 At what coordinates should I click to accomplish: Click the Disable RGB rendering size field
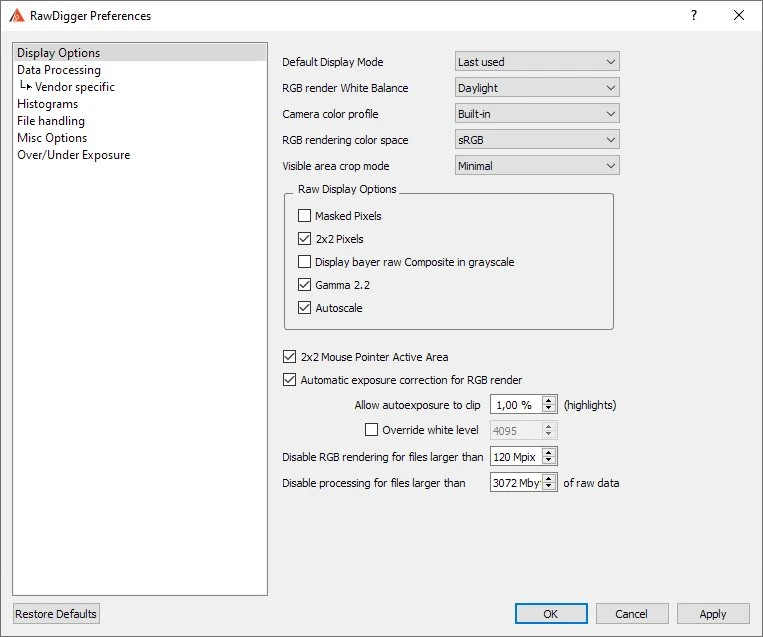pos(515,457)
